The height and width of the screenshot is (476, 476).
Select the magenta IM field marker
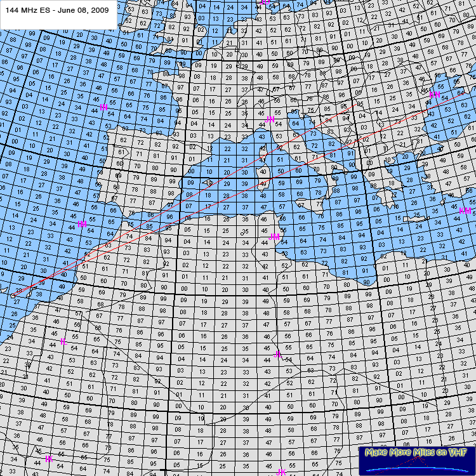coord(82,224)
